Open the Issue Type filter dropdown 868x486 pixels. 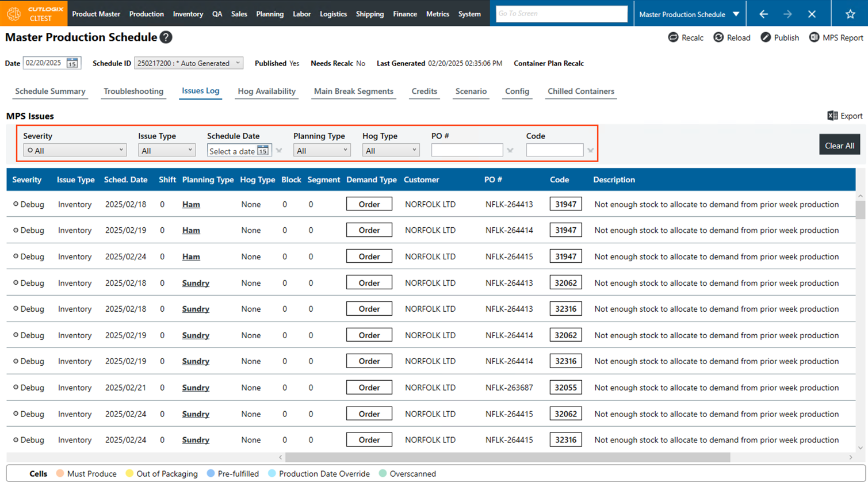(166, 150)
